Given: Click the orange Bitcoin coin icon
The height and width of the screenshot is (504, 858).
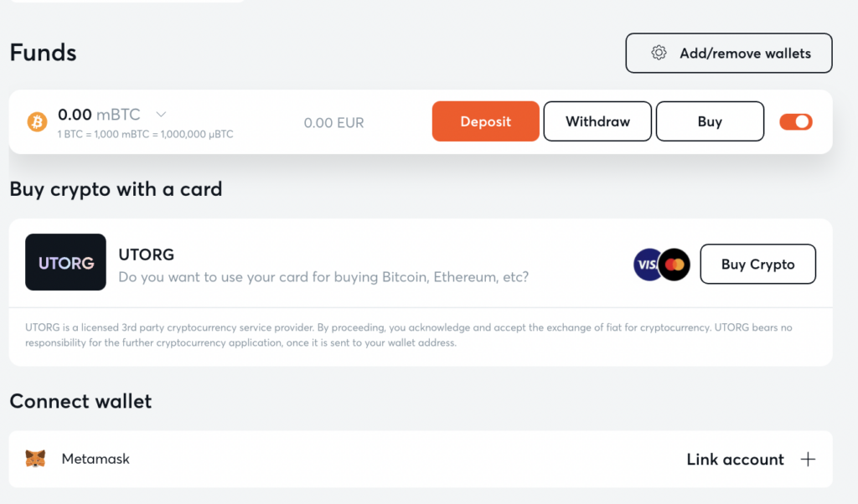Looking at the screenshot, I should click(37, 121).
